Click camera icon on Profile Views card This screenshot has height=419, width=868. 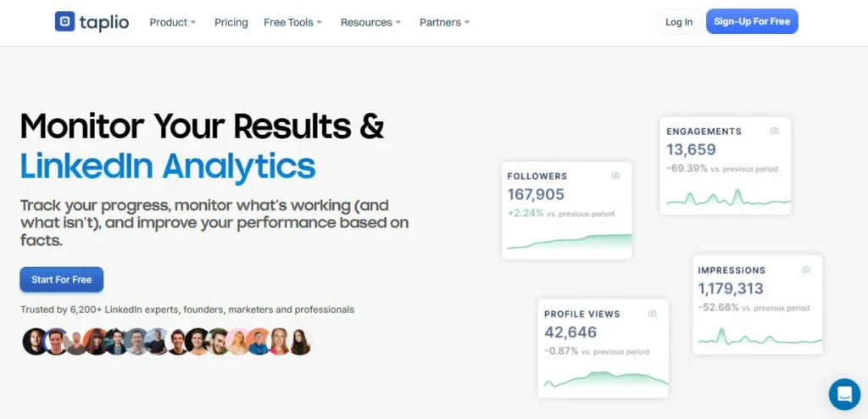click(x=652, y=314)
